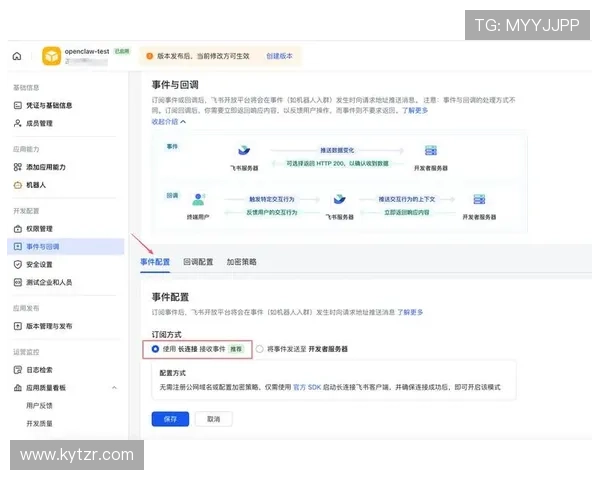Open 开发质量 sub-item
Viewport: 600px width, 480px height.
click(39, 423)
